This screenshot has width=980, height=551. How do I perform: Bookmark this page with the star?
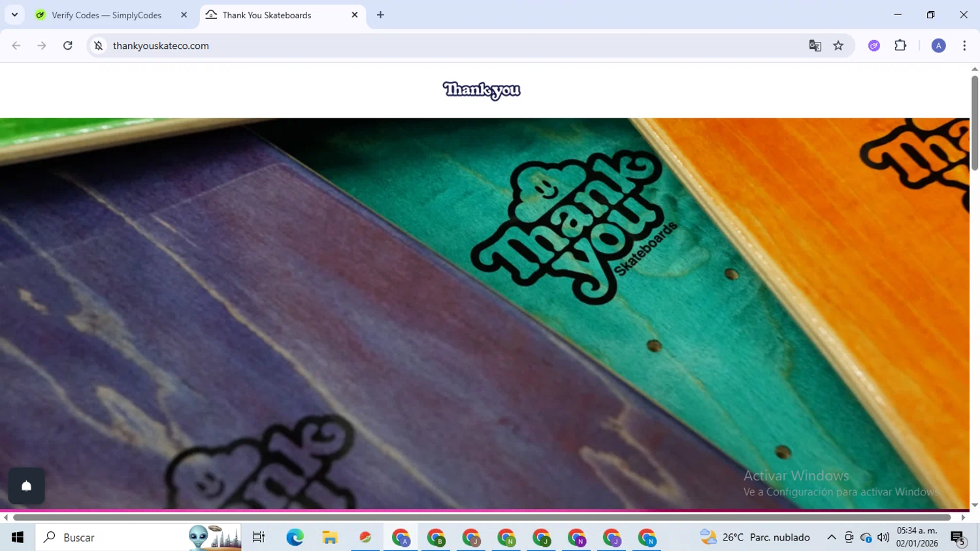pos(838,46)
